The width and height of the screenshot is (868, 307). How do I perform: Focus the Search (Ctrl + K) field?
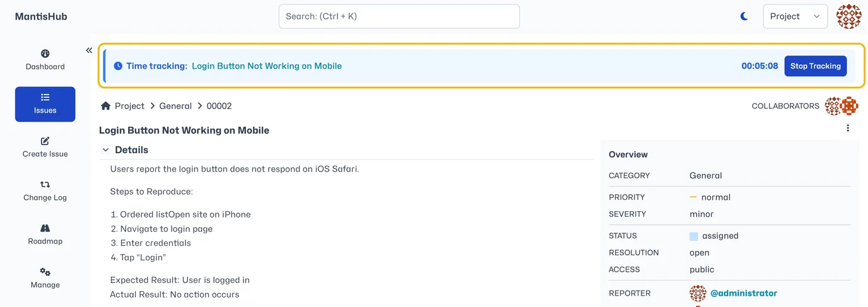[x=399, y=16]
